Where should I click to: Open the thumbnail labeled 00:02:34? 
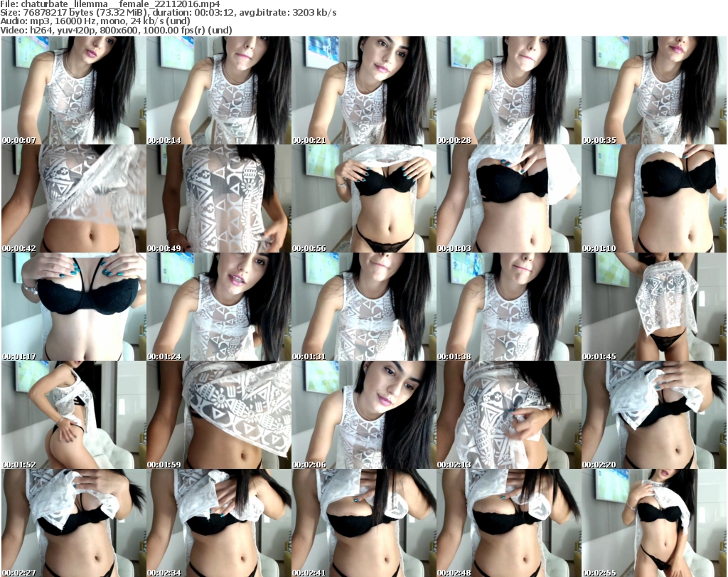click(218, 523)
